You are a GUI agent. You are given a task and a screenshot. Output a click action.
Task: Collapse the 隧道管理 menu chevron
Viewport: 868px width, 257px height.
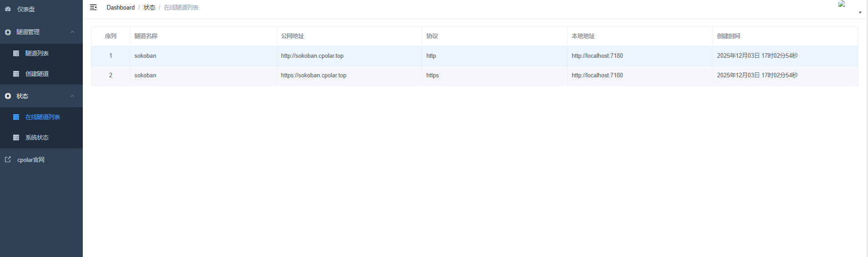coord(72,32)
